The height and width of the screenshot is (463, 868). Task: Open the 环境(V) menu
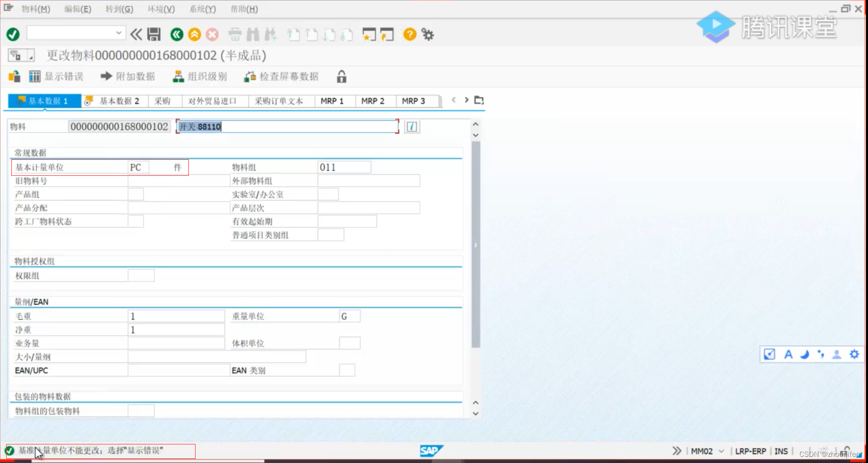coord(161,9)
